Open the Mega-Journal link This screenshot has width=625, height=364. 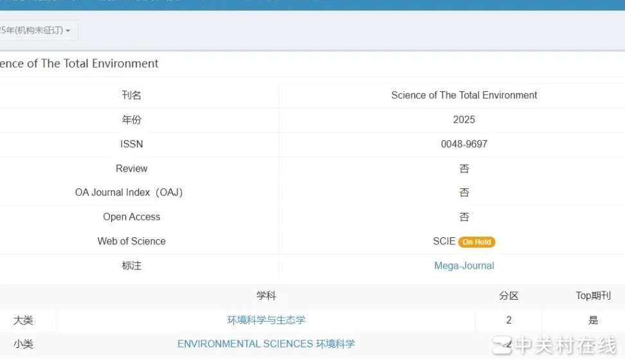tap(464, 266)
